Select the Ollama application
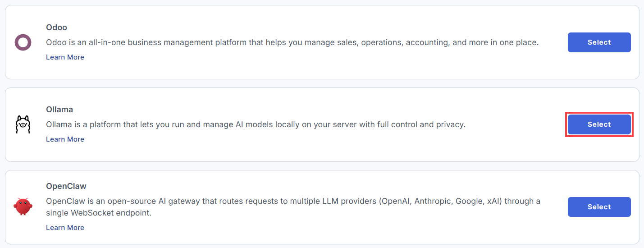This screenshot has height=248, width=644. tap(599, 124)
